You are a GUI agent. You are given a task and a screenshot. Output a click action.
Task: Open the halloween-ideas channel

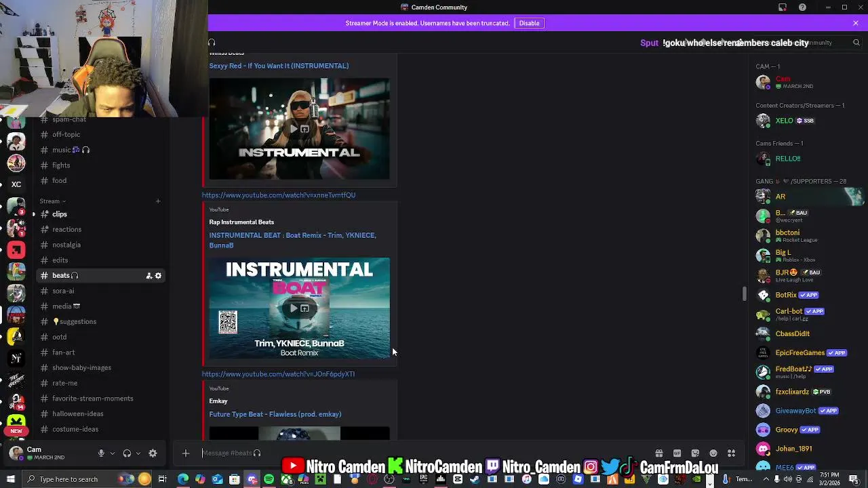tap(102, 413)
